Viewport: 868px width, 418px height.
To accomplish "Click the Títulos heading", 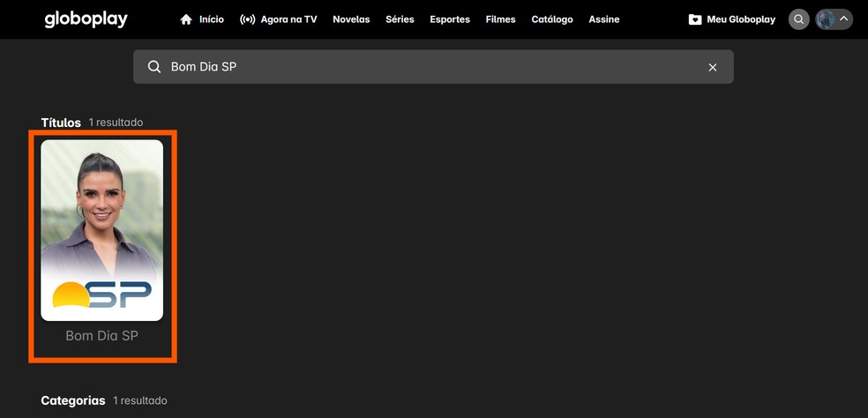I will pyautogui.click(x=61, y=123).
